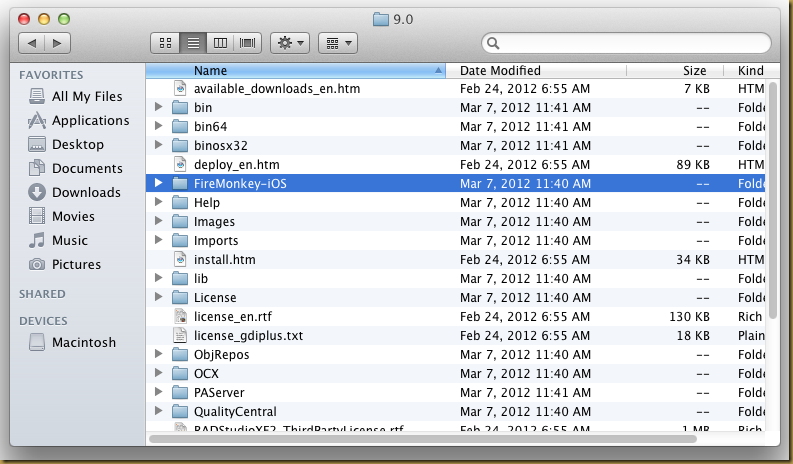Click the OCX folder icon

click(x=180, y=373)
